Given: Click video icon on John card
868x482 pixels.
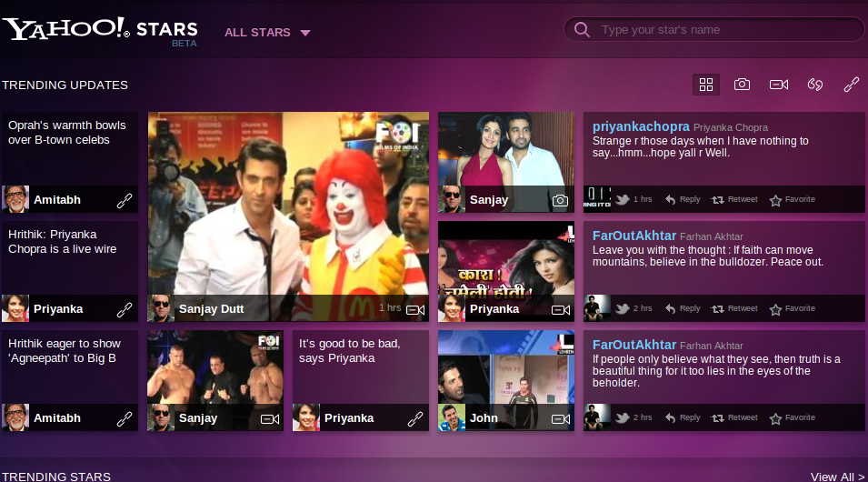Looking at the screenshot, I should coord(561,419).
